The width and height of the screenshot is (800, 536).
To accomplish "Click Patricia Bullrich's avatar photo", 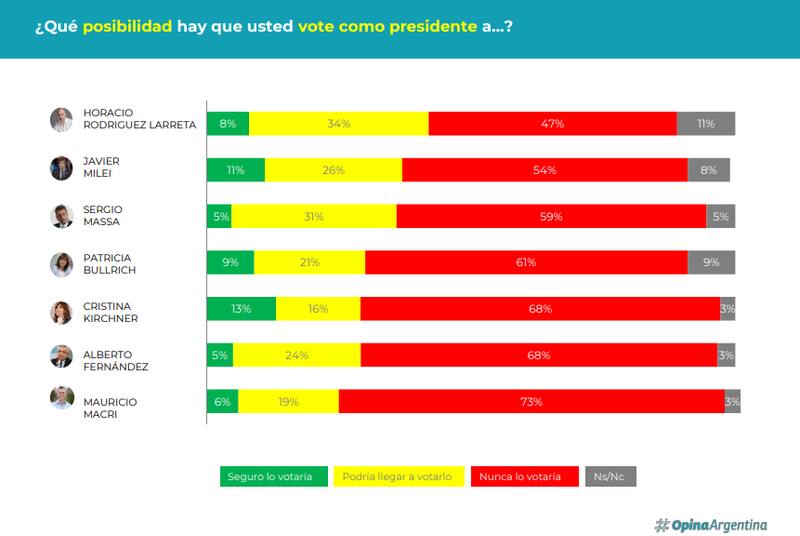I will pos(62,264).
